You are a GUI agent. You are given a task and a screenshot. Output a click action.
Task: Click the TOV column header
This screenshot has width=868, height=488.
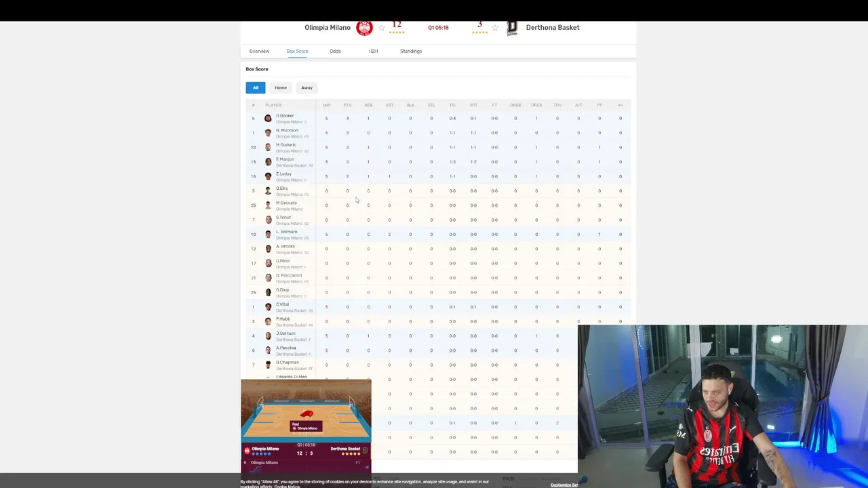(x=557, y=105)
